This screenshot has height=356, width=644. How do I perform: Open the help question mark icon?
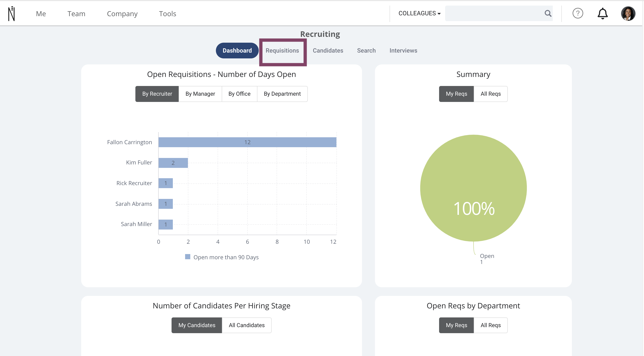577,13
